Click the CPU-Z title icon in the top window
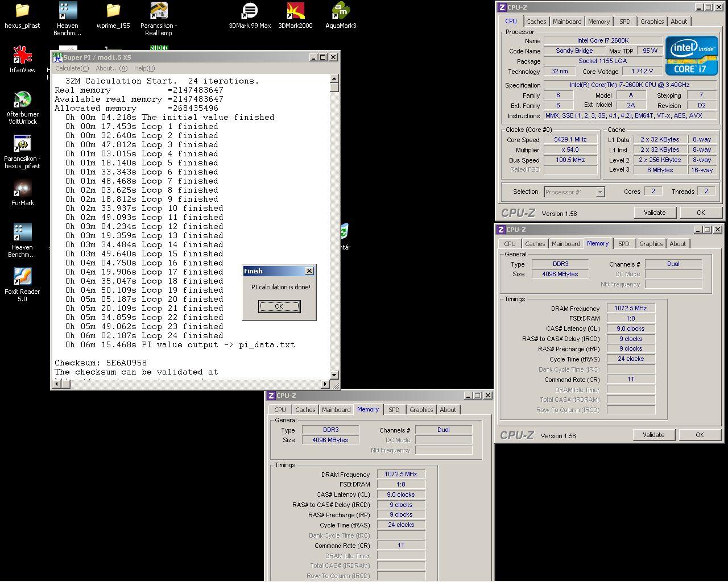This screenshot has width=728, height=582. 502,7
